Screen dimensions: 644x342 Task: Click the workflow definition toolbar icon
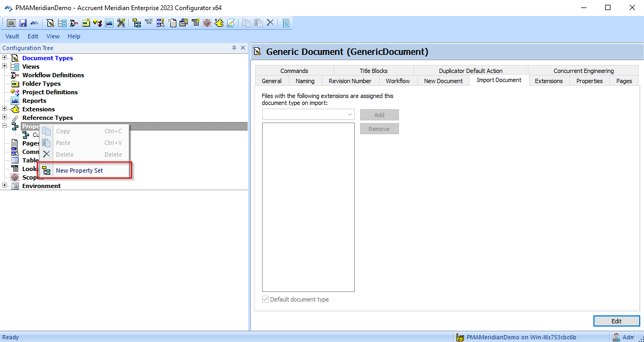(x=74, y=23)
